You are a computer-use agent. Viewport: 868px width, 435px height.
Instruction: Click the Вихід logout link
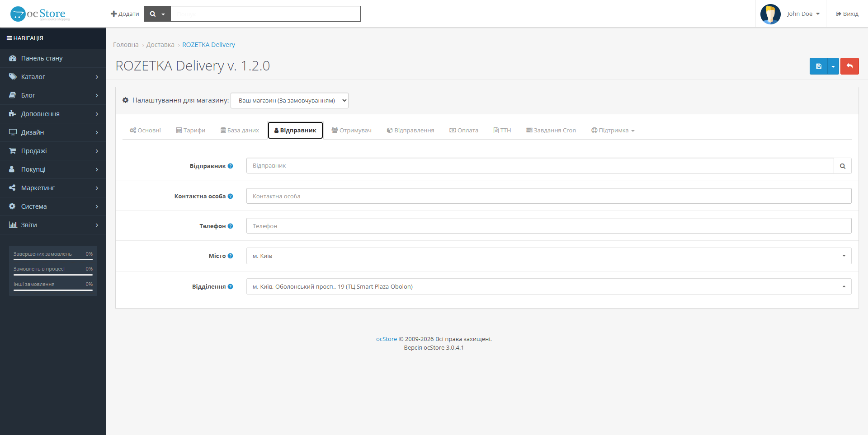847,14
